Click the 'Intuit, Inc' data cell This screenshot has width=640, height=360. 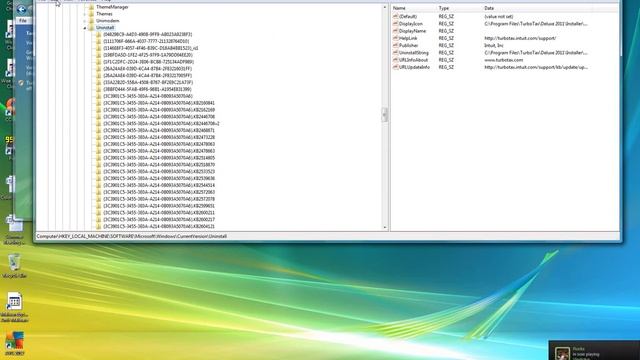point(494,45)
